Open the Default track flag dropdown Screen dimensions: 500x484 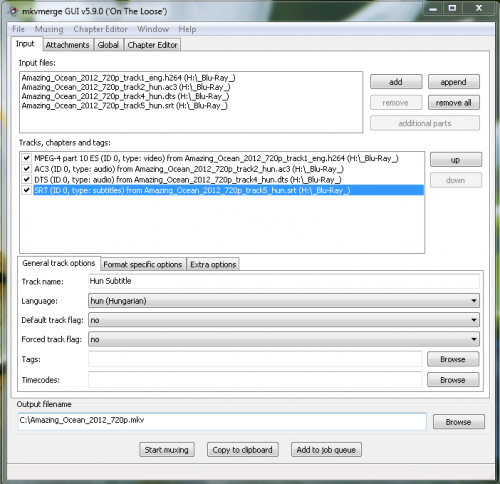pos(284,320)
